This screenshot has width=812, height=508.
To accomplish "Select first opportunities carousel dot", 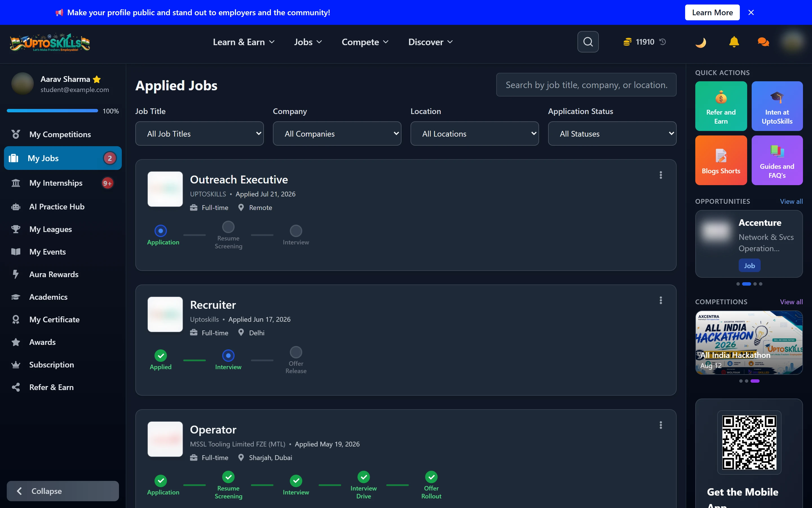I will click(x=738, y=284).
